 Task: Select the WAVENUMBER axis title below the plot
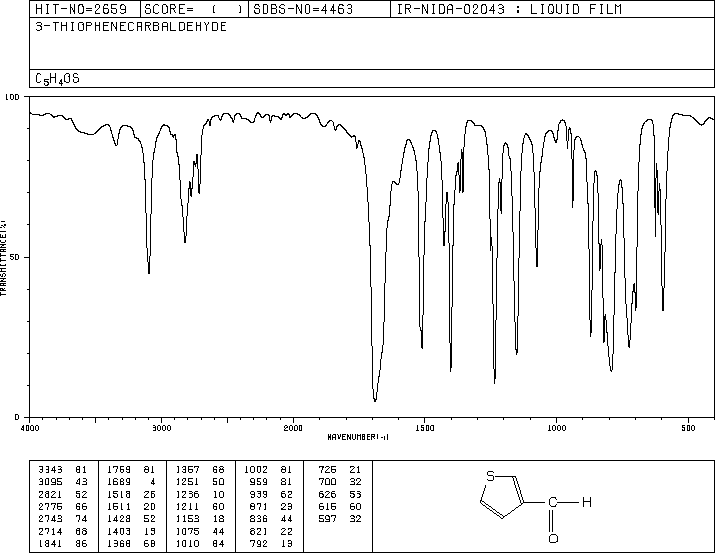coord(358,437)
